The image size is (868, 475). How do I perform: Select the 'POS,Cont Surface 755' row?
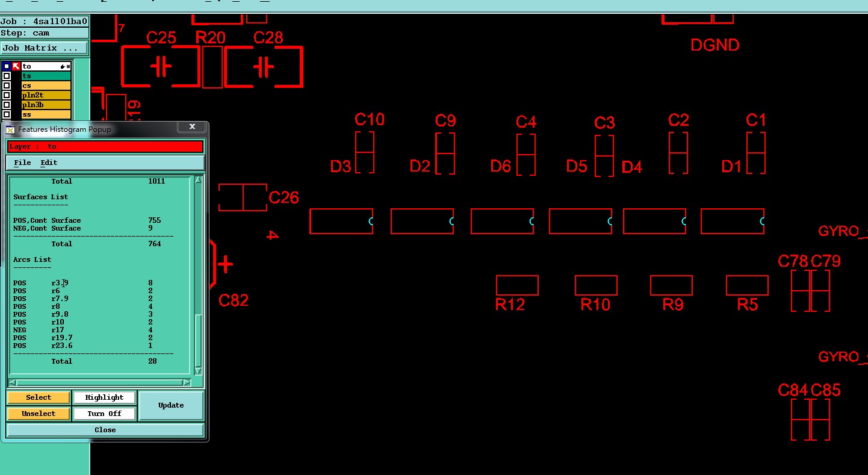click(87, 220)
